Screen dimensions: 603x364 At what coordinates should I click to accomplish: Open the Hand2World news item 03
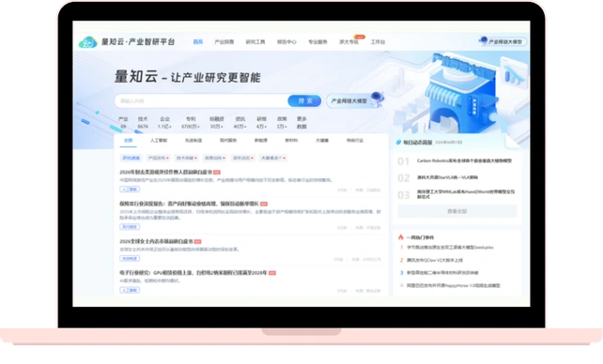[x=465, y=194]
